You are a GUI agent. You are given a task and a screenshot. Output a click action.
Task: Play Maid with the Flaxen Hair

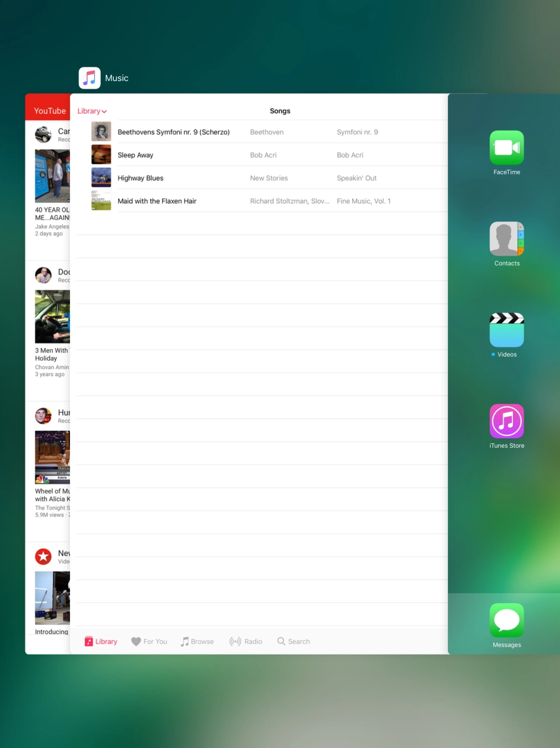[186, 201]
